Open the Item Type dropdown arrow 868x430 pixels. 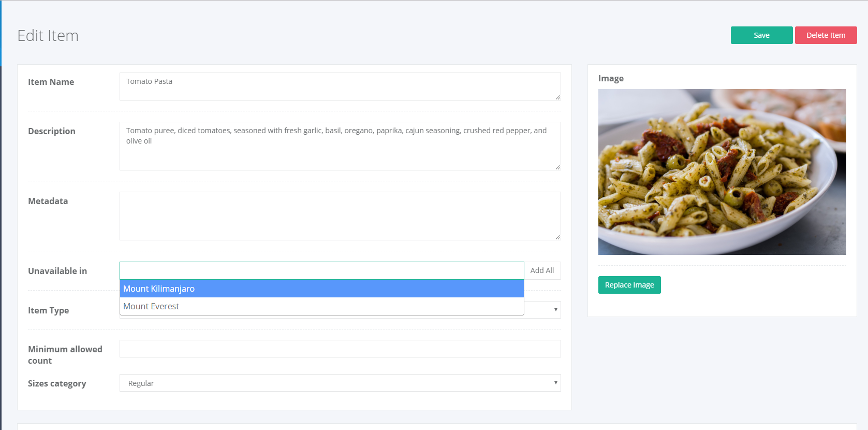tap(555, 310)
